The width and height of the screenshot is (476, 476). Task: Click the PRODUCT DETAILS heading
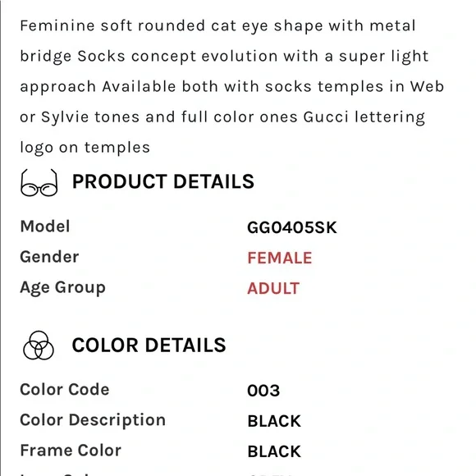pyautogui.click(x=163, y=181)
